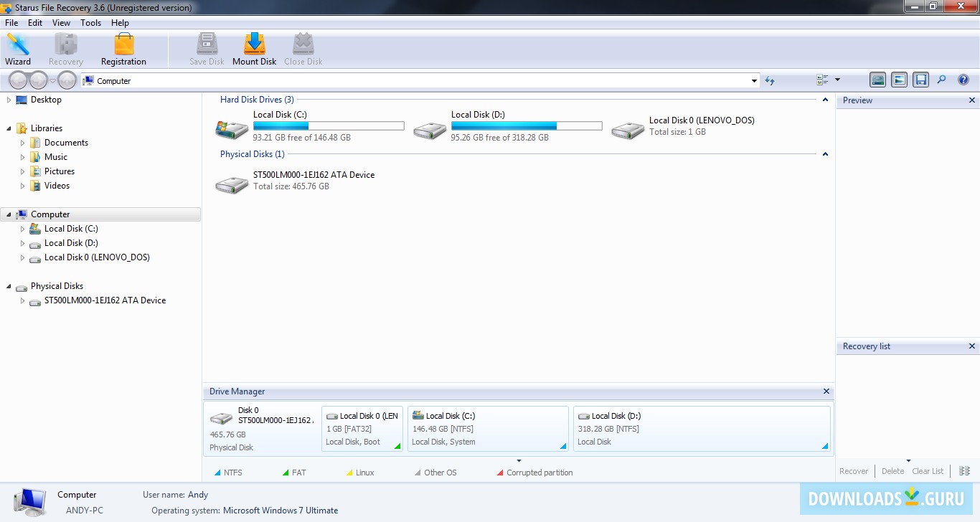Viewport: 980px width, 522px height.
Task: Select the Local Disk (D:) drive in main pane
Action: [x=508, y=126]
